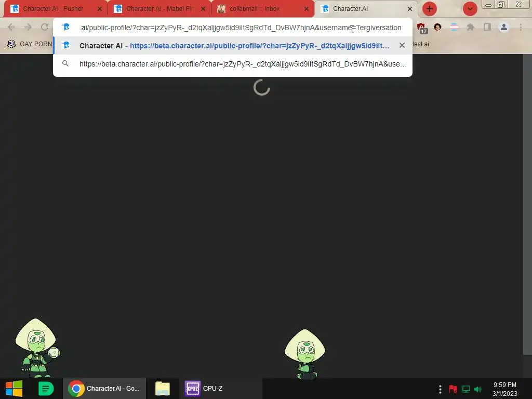Close the Character.AI - Mabel Pines tab
Viewport: 532px width, 399px height.
203,9
